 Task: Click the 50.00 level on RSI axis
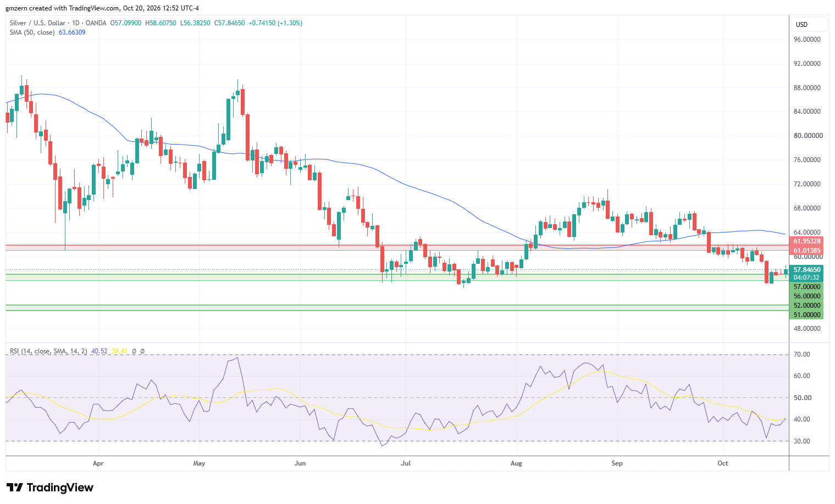coord(802,398)
